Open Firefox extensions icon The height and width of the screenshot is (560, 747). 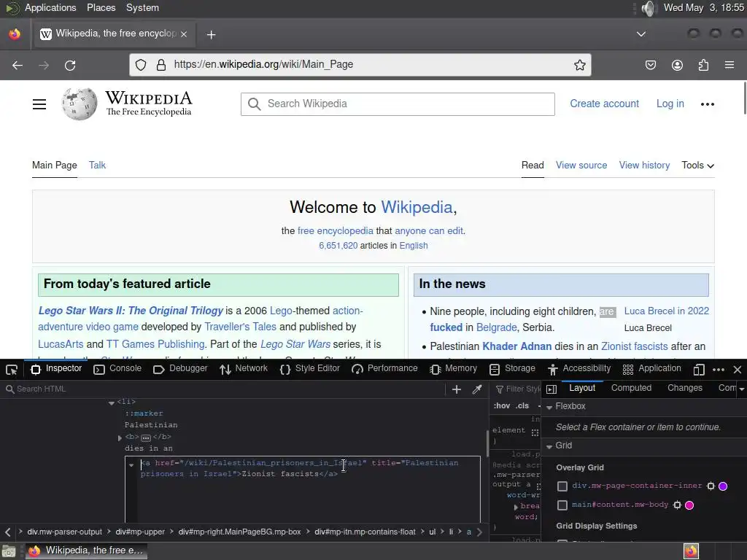tap(703, 65)
